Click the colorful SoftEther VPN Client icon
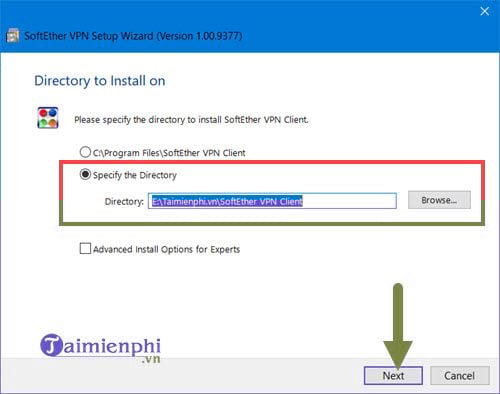Screen dimensions: 500x394 click(x=48, y=118)
